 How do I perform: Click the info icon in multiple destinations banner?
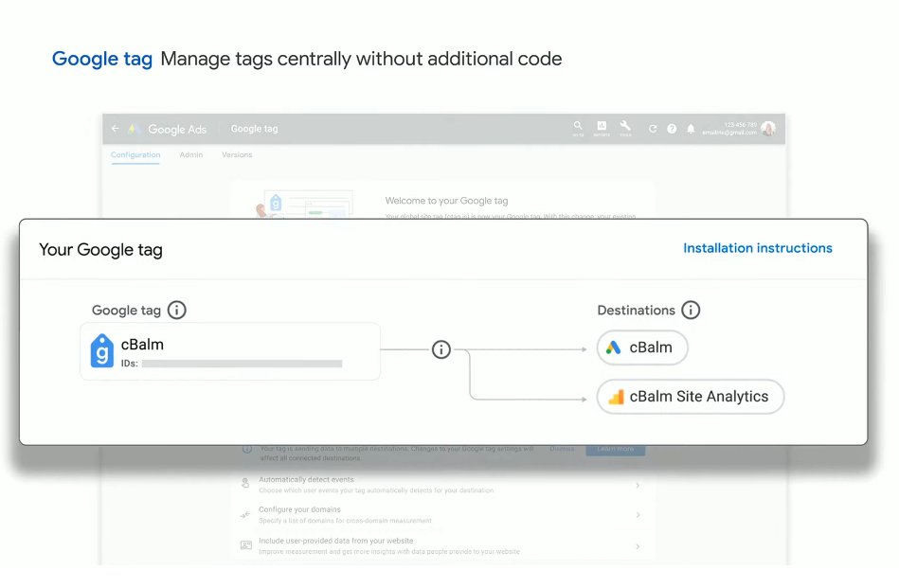[247, 450]
